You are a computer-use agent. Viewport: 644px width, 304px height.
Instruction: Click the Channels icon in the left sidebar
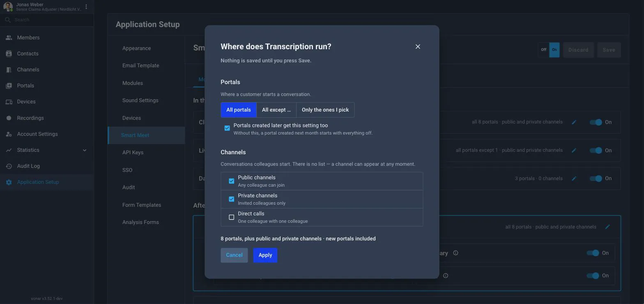pyautogui.click(x=9, y=70)
